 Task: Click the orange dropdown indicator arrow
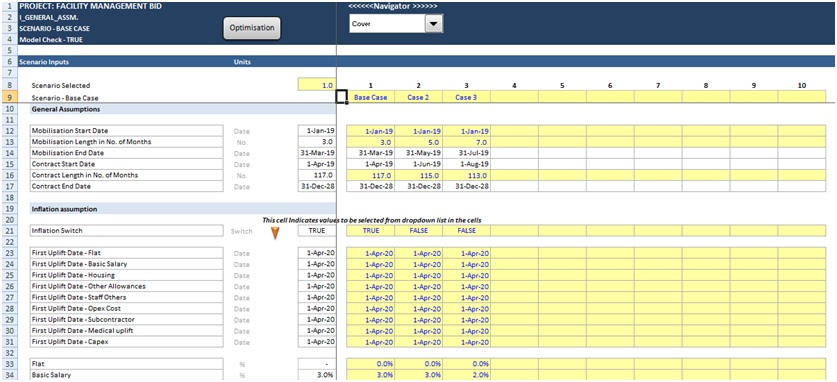pos(275,233)
